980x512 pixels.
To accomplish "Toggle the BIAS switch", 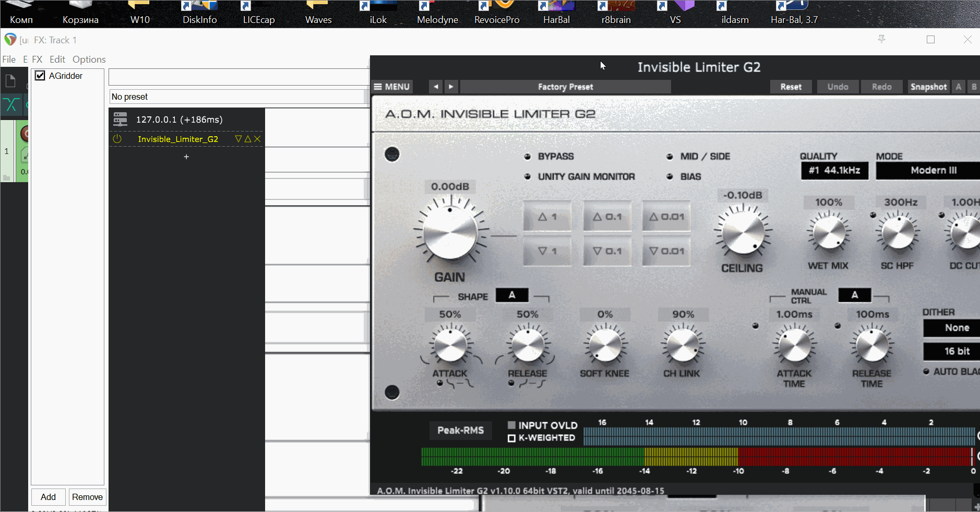I will click(x=670, y=177).
